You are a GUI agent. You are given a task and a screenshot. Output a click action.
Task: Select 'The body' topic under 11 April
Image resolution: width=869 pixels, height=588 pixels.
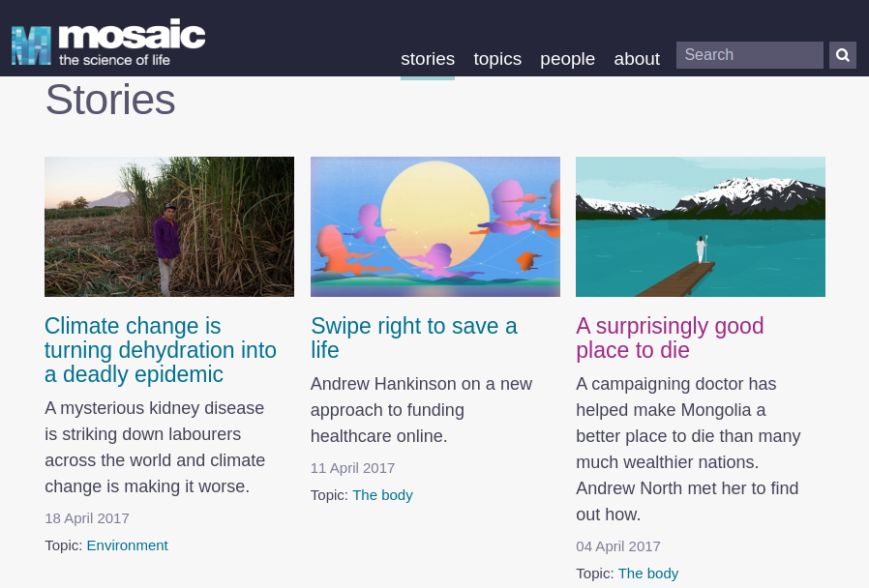pyautogui.click(x=382, y=495)
